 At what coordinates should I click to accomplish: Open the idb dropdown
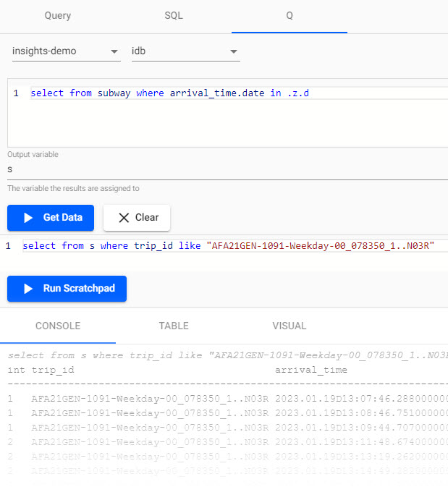point(186,51)
